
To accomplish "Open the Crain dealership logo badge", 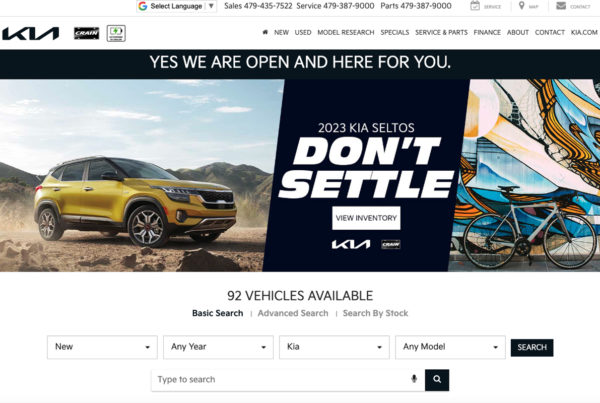I will point(86,33).
